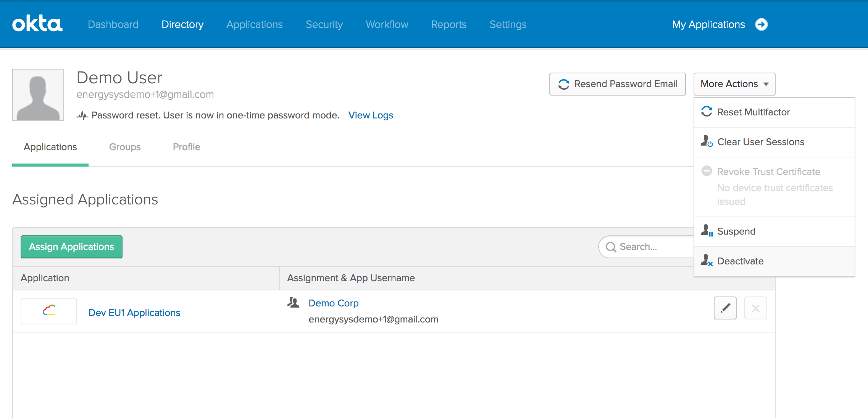Open Security in the top navigation
868x418 pixels.
pos(324,24)
